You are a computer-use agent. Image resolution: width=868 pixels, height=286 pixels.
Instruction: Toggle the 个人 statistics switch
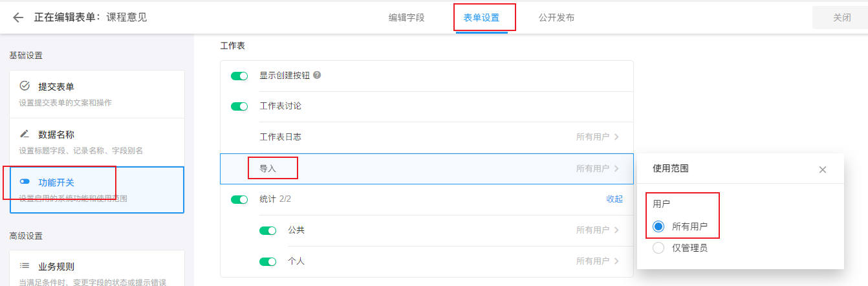coord(268,261)
